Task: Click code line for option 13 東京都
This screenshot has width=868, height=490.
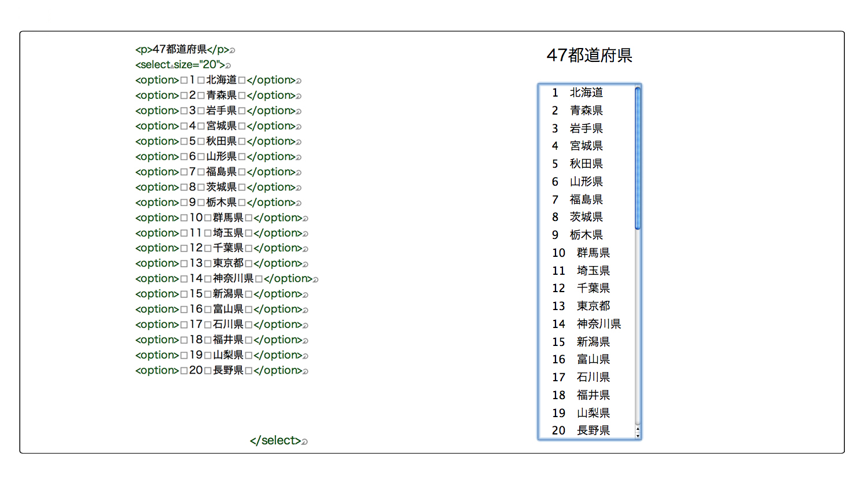Action: pos(222,263)
